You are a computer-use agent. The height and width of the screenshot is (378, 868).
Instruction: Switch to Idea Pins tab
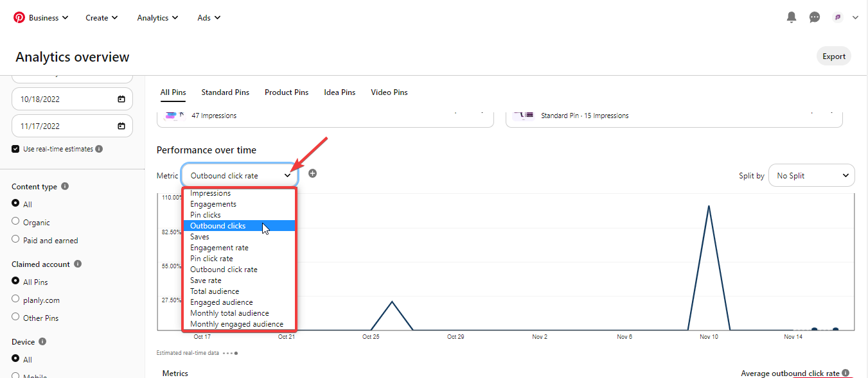[339, 92]
